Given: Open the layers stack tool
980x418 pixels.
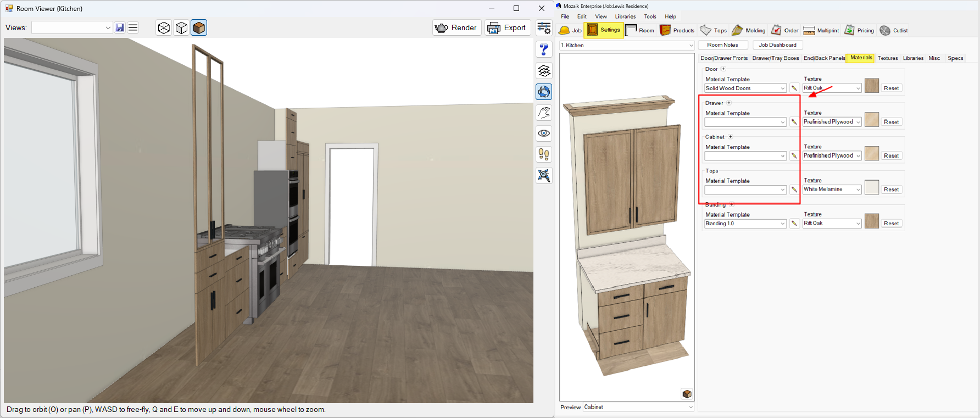Looking at the screenshot, I should (544, 71).
